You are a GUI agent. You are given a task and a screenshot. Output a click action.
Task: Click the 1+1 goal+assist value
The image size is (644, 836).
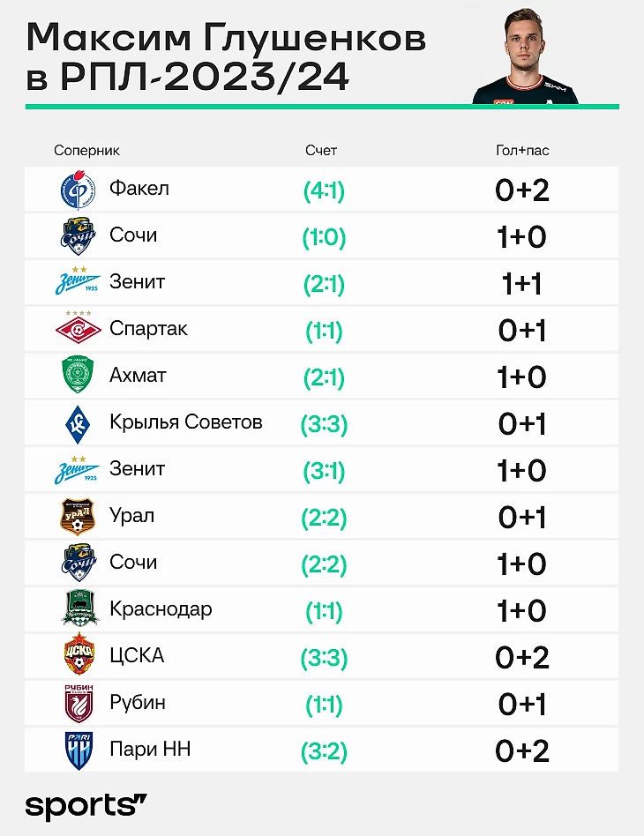pyautogui.click(x=522, y=284)
